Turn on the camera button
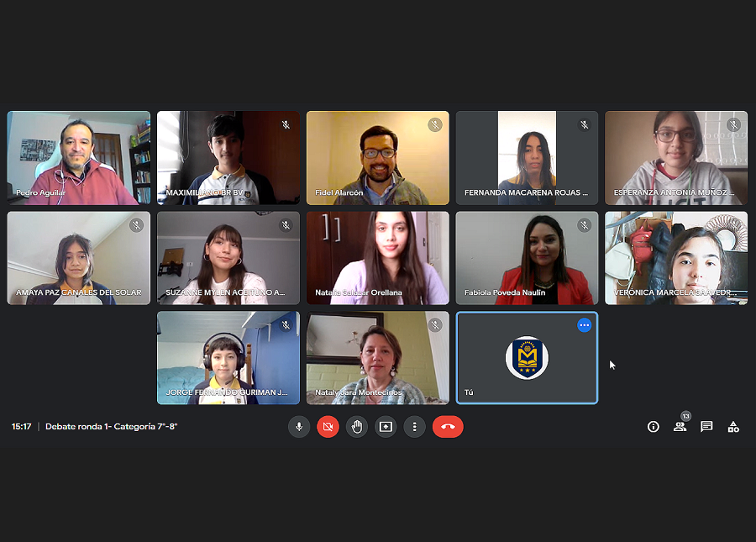 click(x=328, y=427)
